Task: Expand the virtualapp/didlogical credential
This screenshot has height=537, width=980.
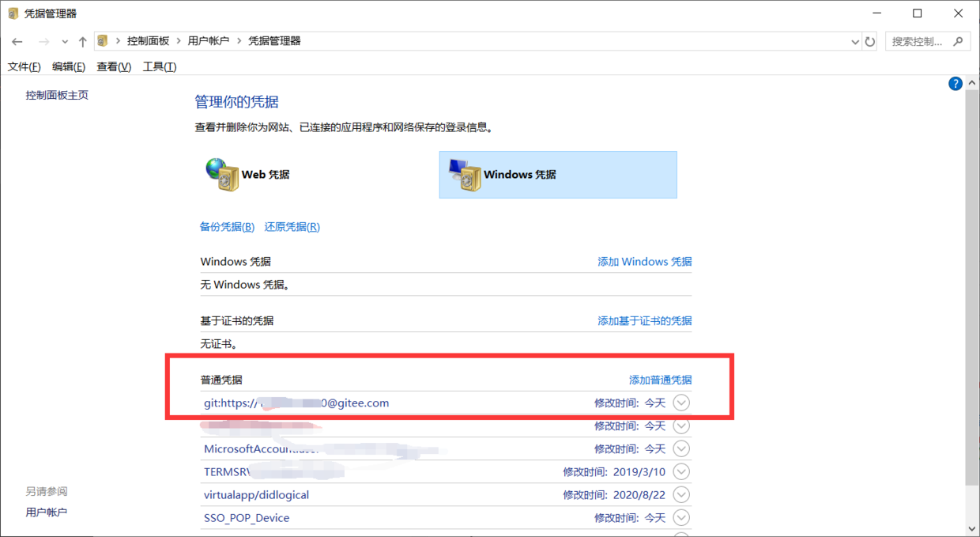Action: (681, 494)
